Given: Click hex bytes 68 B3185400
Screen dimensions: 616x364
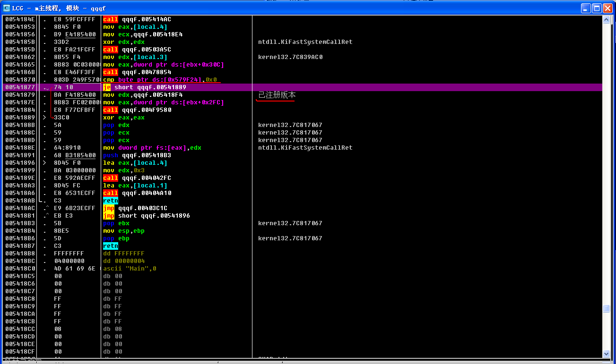Looking at the screenshot, I should pyautogui.click(x=75, y=155).
